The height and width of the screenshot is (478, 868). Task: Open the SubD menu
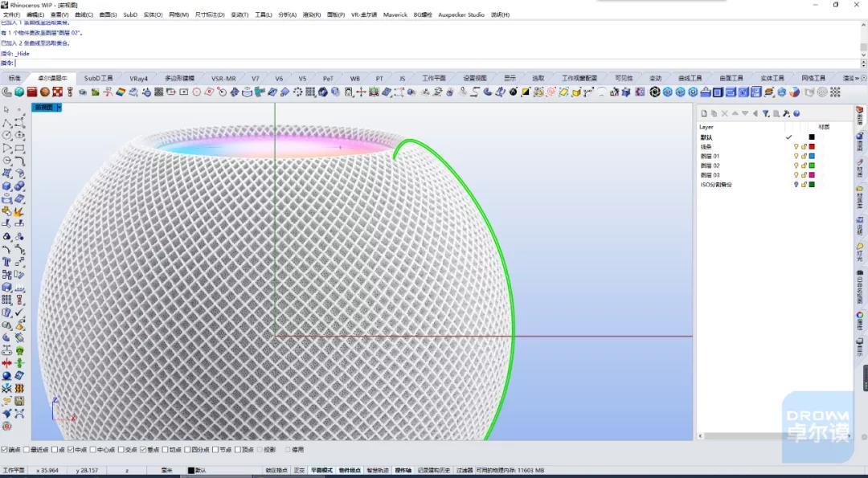coord(130,15)
